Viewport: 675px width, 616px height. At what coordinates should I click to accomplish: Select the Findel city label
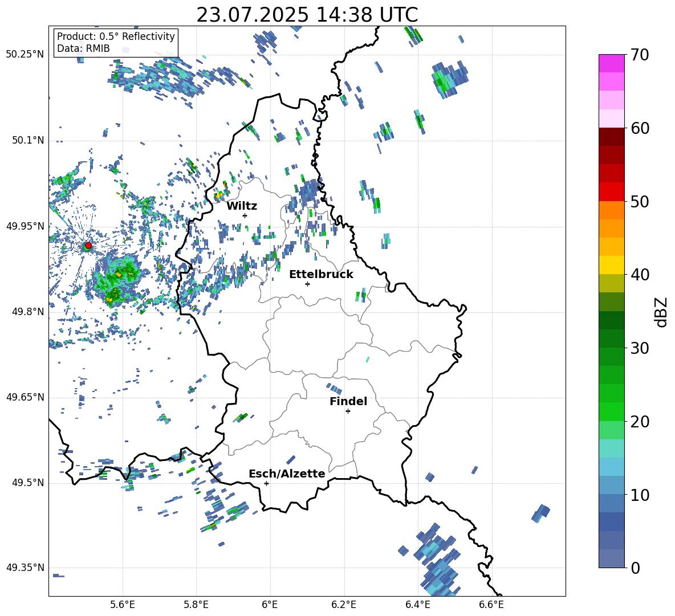[x=348, y=401]
